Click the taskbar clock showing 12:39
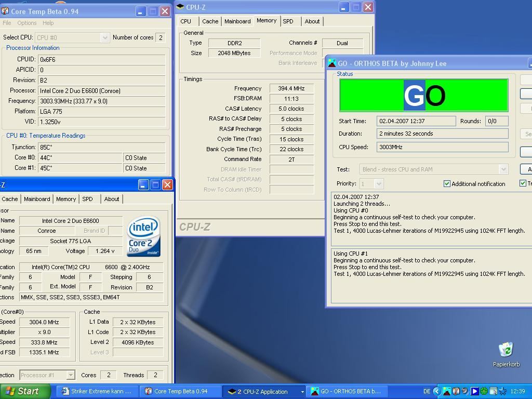 (517, 391)
